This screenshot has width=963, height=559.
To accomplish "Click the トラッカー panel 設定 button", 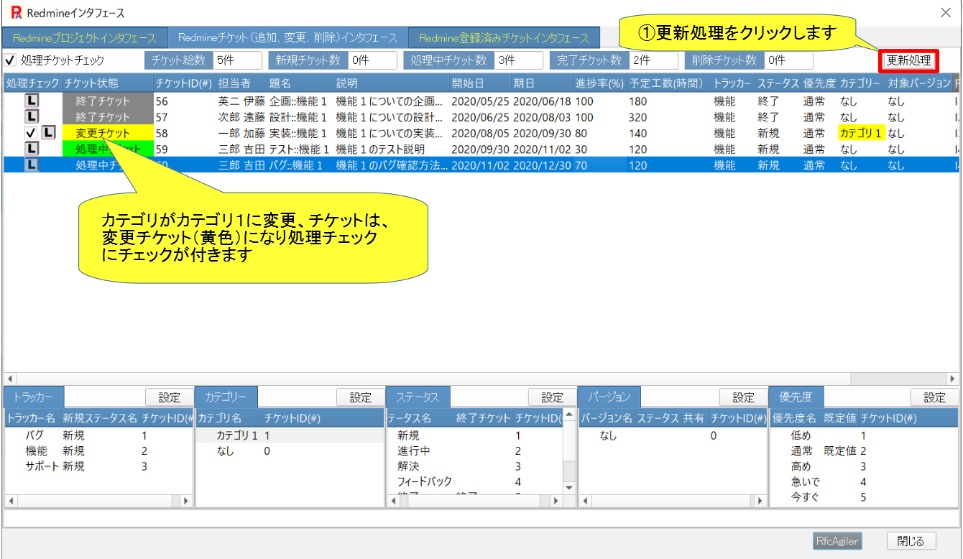I will tap(169, 397).
